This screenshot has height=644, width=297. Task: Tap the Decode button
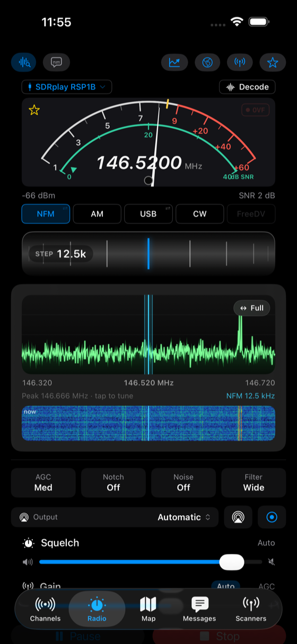247,87
